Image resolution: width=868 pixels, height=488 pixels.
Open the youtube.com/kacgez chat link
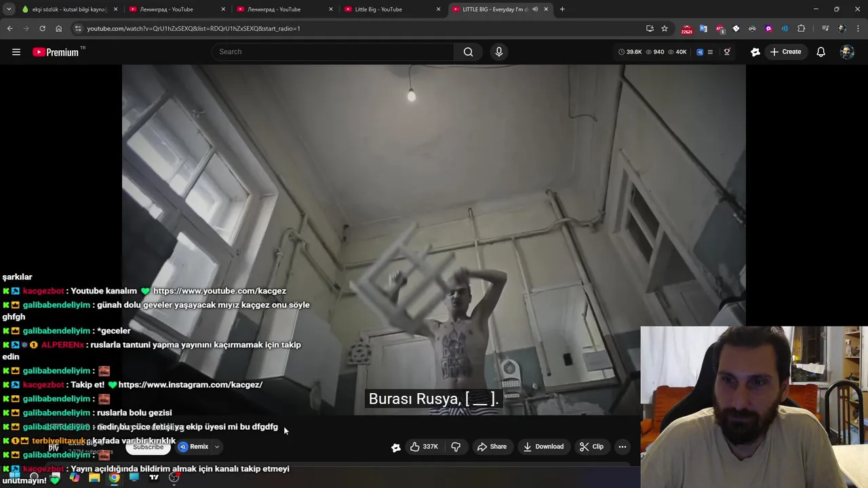(x=220, y=291)
